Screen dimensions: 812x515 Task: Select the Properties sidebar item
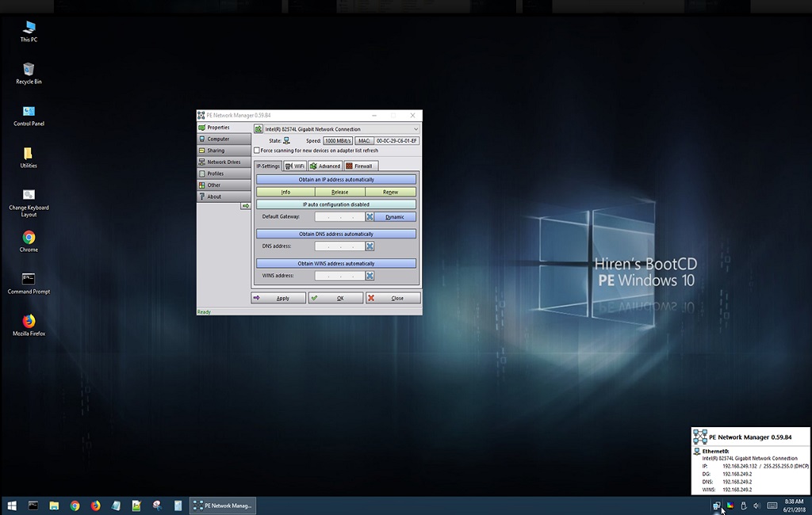coord(224,128)
